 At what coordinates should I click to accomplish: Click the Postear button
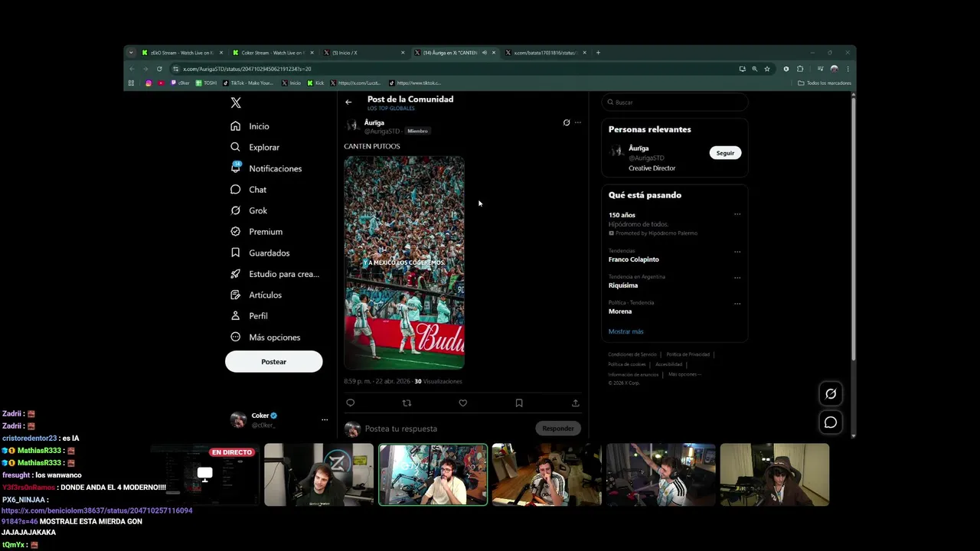[x=273, y=361]
